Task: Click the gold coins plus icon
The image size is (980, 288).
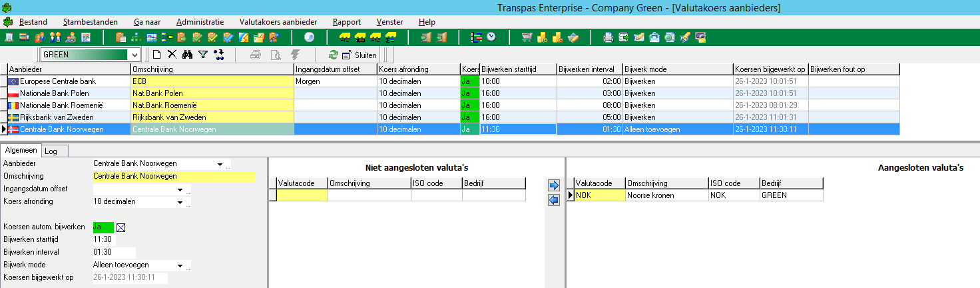Action: click(x=542, y=37)
